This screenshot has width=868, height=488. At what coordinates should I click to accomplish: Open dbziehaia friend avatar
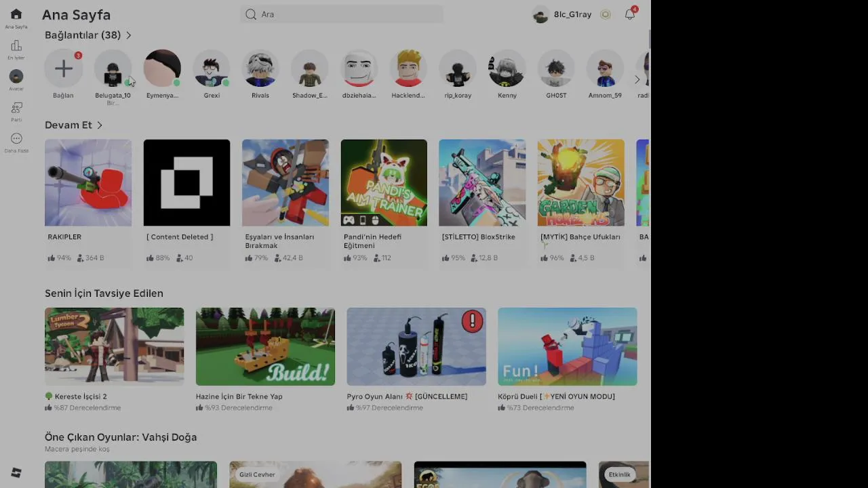(x=359, y=68)
